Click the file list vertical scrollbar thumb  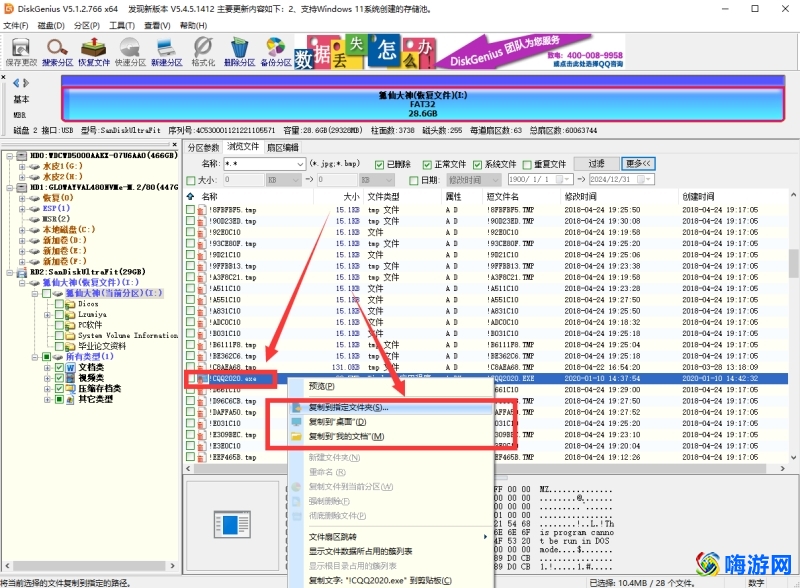click(793, 263)
